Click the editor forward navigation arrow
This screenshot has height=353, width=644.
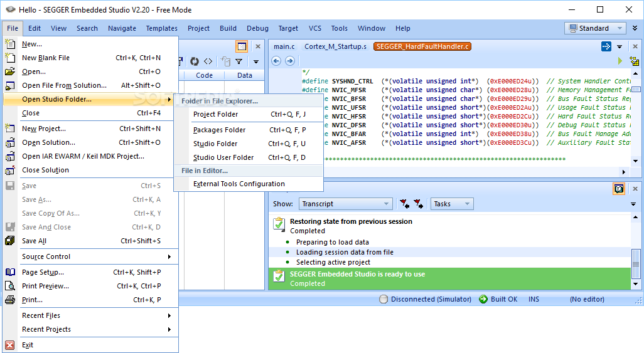(290, 61)
